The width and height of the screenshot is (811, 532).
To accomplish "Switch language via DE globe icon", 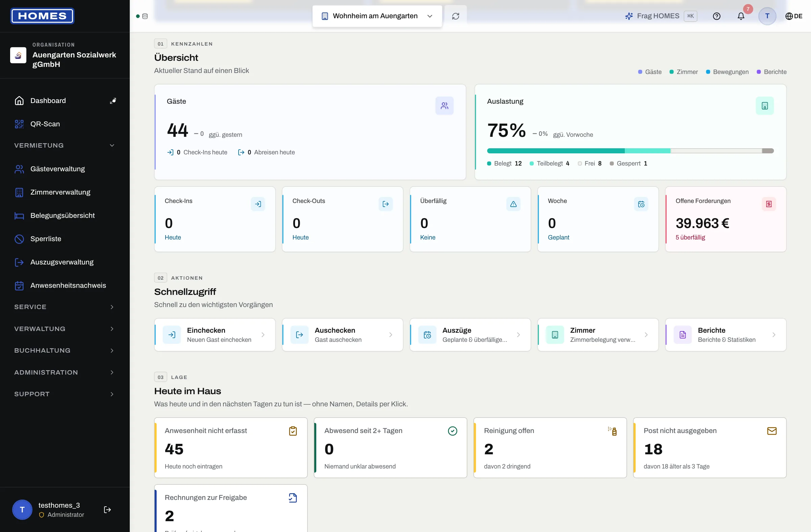I will (794, 16).
